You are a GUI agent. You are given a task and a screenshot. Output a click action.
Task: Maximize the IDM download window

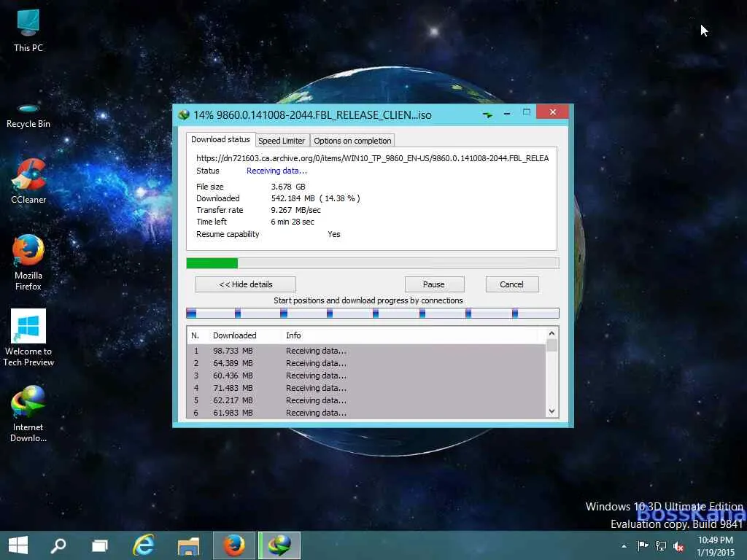click(x=527, y=112)
